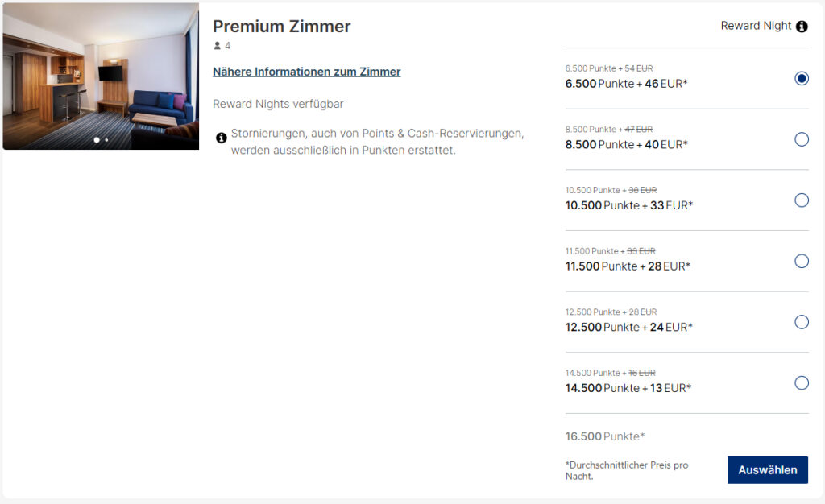Select the second image carousel dot
Viewport: 825px width, 504px height.
[107, 140]
